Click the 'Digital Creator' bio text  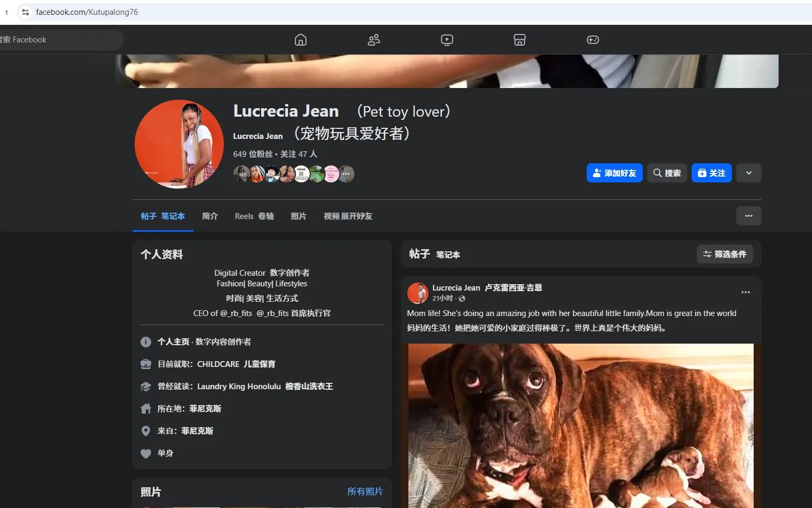[x=240, y=273]
